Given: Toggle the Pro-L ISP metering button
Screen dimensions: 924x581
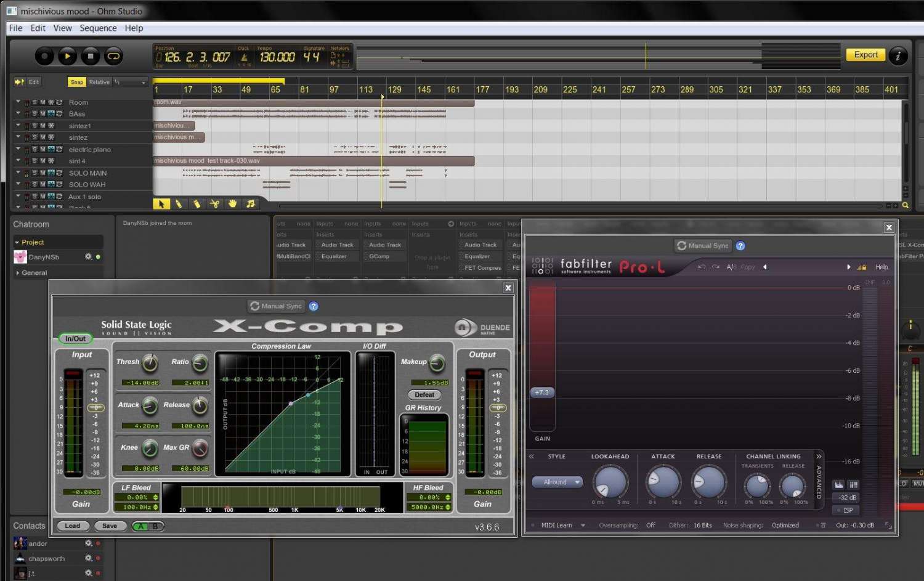Looking at the screenshot, I should 847,510.
